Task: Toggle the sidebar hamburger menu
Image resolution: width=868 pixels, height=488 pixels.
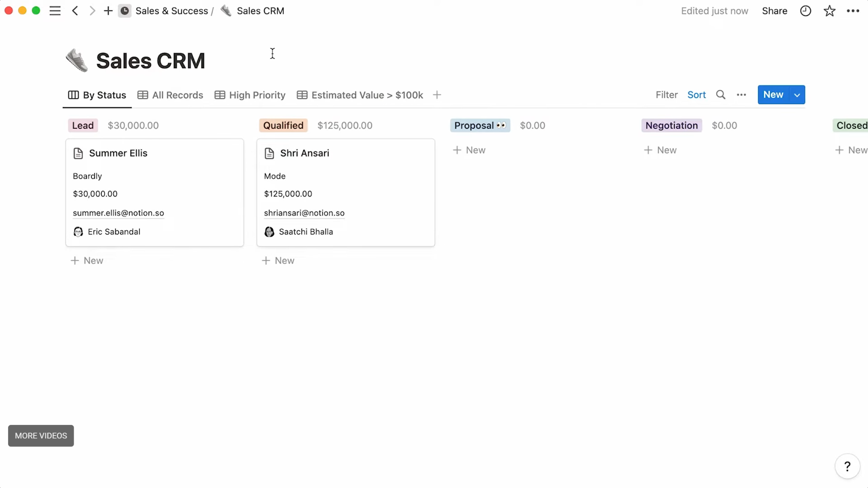Action: click(55, 11)
